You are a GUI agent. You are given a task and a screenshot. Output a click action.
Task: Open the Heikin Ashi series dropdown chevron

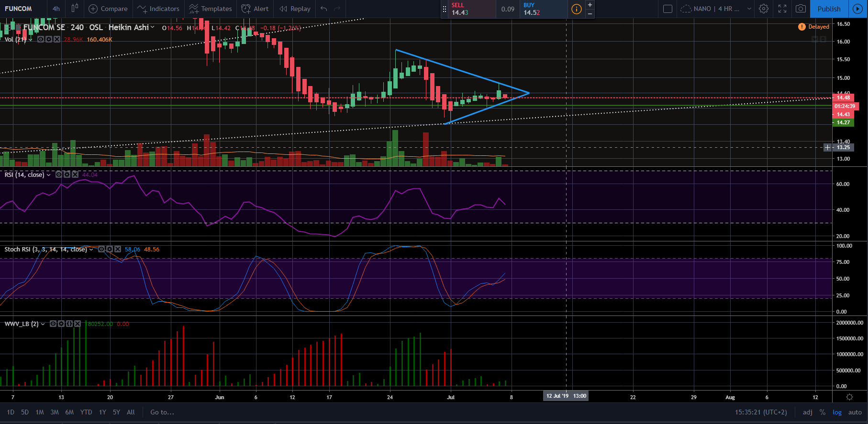153,27
